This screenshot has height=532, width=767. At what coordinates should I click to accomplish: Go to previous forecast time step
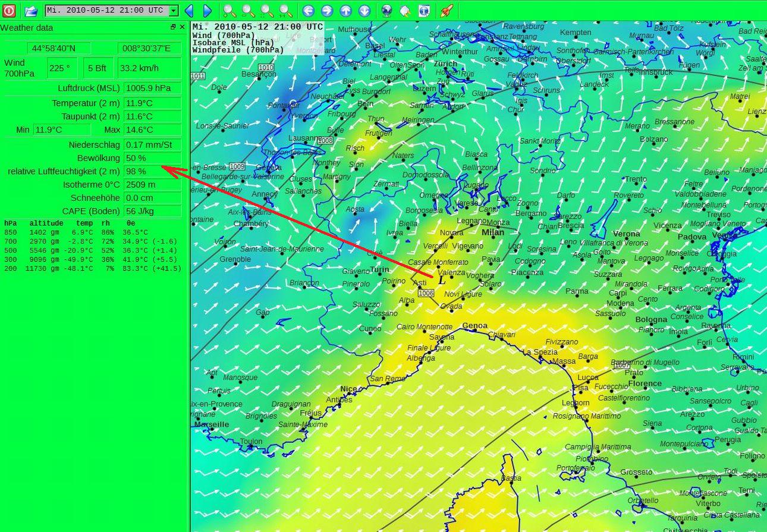tap(189, 10)
